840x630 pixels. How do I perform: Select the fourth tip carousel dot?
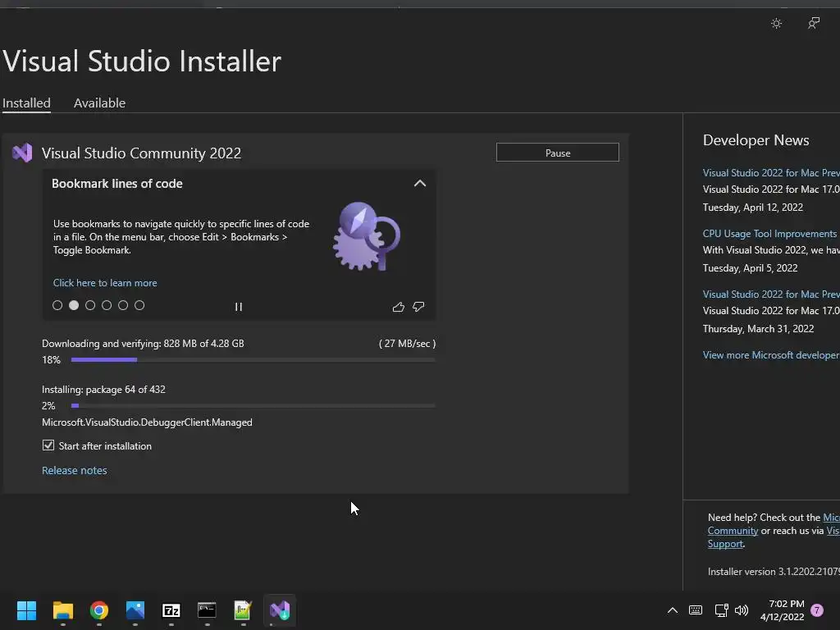tap(107, 305)
